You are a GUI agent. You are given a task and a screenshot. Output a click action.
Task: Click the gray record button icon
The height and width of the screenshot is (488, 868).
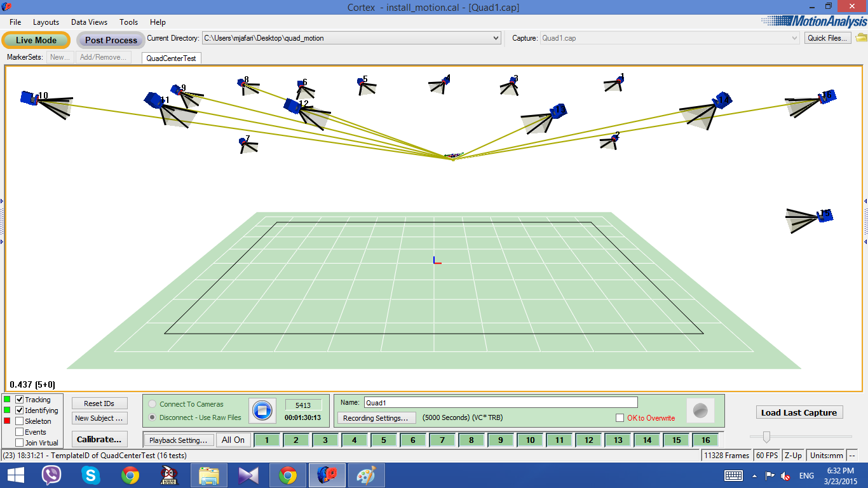(700, 411)
